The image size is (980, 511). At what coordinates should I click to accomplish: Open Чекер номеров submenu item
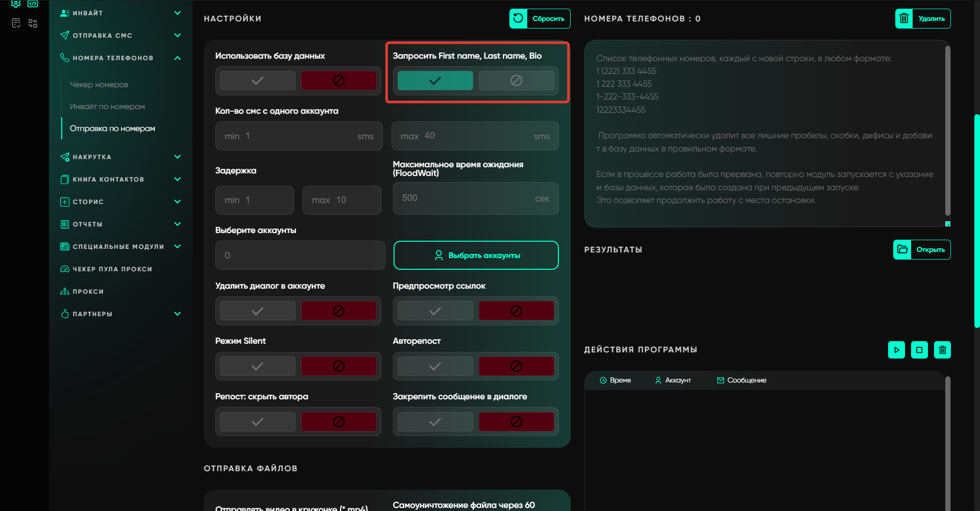click(99, 85)
